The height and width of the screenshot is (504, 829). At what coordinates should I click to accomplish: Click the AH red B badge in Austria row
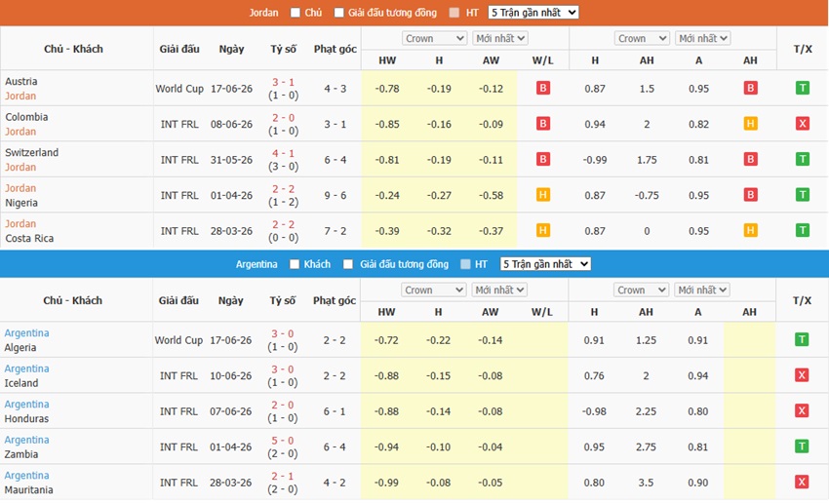coord(750,88)
